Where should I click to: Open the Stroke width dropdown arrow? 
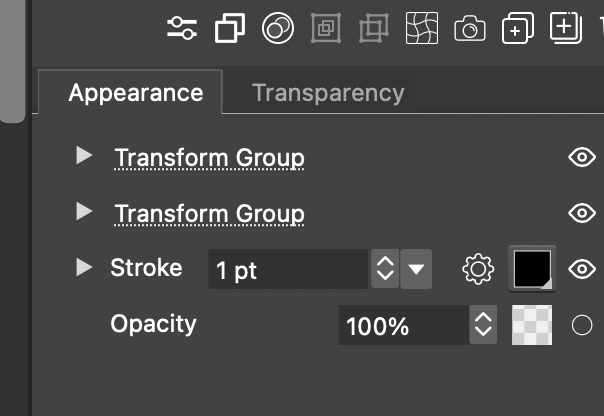[417, 268]
